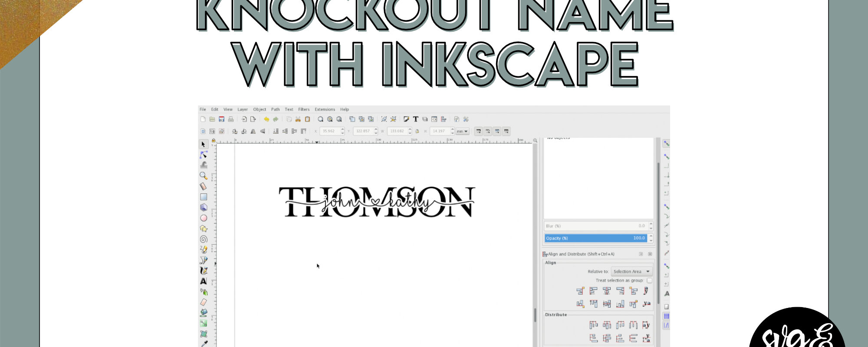This screenshot has height=347, width=868.
Task: Toggle the guide snapping button
Action: 667,325
